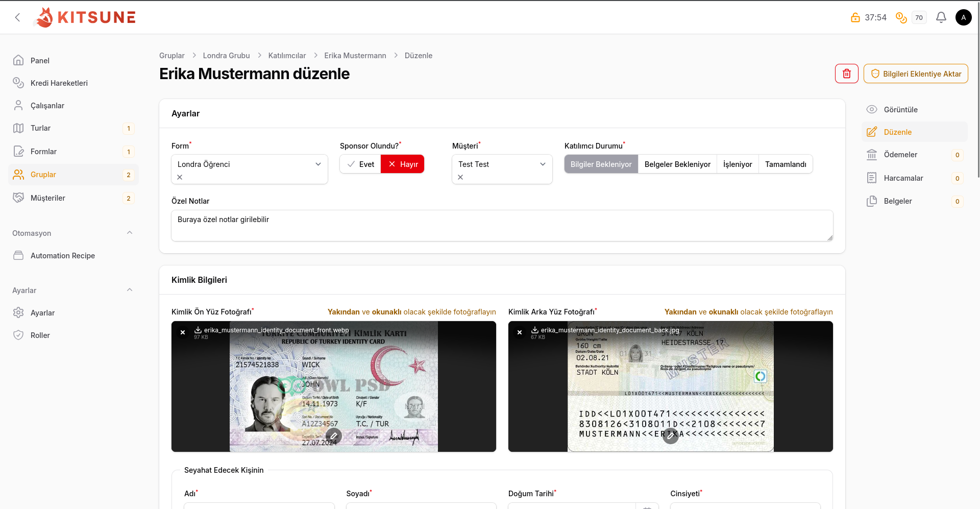
Task: Click the page vertical scrollbar
Action: tap(977, 89)
